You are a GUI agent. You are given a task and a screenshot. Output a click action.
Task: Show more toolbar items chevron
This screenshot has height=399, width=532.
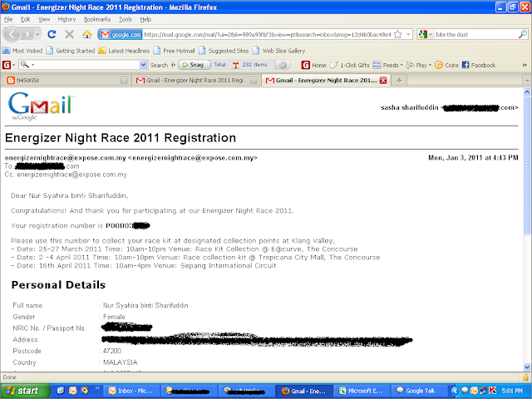[x=525, y=65]
